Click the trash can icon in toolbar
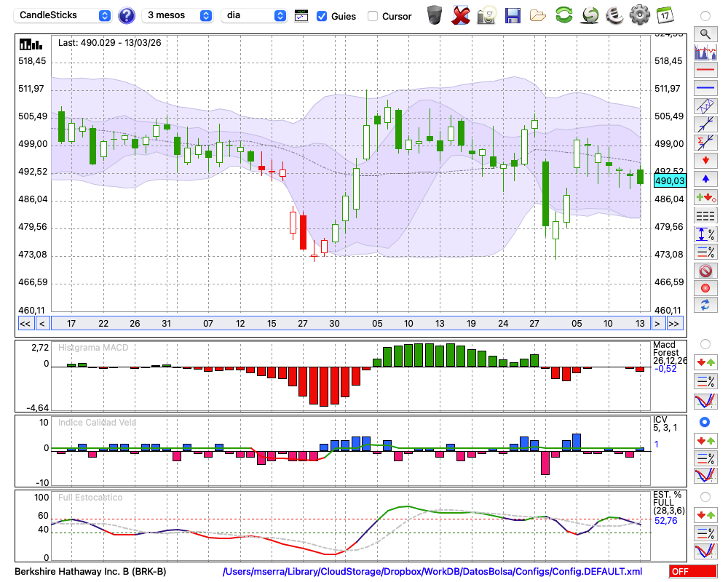Viewport: 728px width, 582px height. click(435, 15)
